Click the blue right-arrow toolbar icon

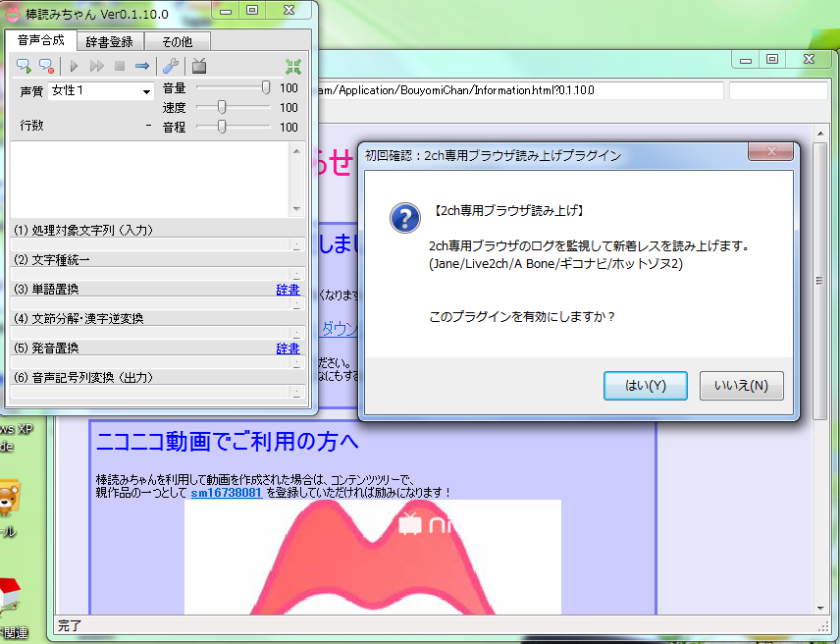pos(142,66)
